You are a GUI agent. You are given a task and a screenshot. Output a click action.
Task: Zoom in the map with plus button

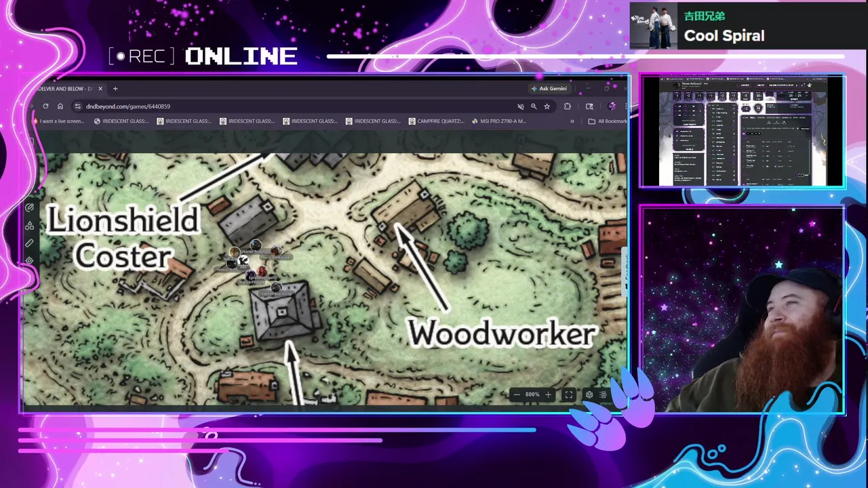[549, 394]
